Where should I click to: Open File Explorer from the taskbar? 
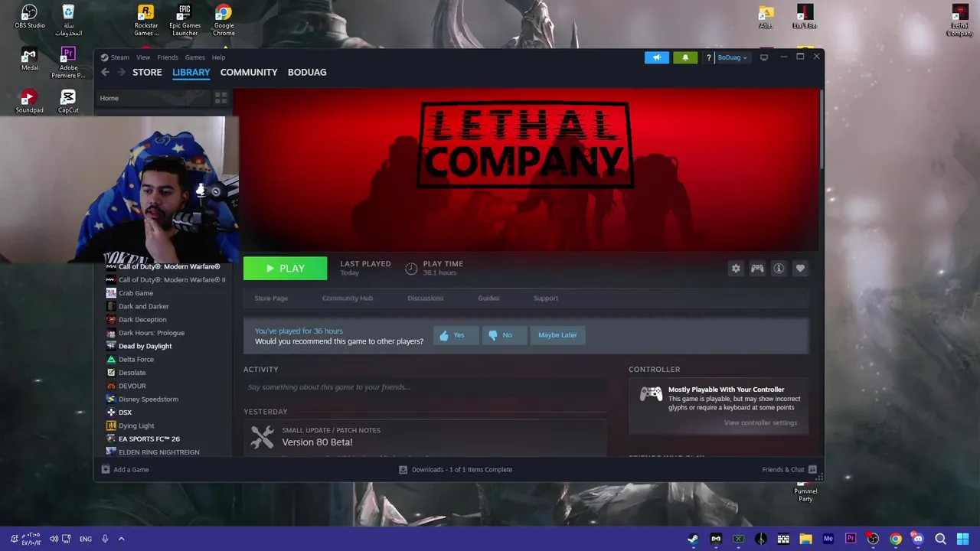pos(805,539)
